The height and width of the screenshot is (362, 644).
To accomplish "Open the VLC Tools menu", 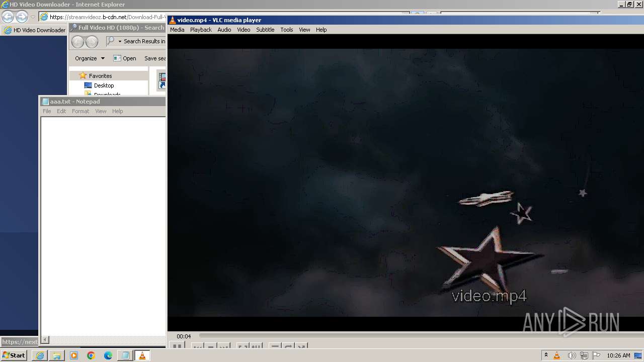I will pyautogui.click(x=287, y=30).
